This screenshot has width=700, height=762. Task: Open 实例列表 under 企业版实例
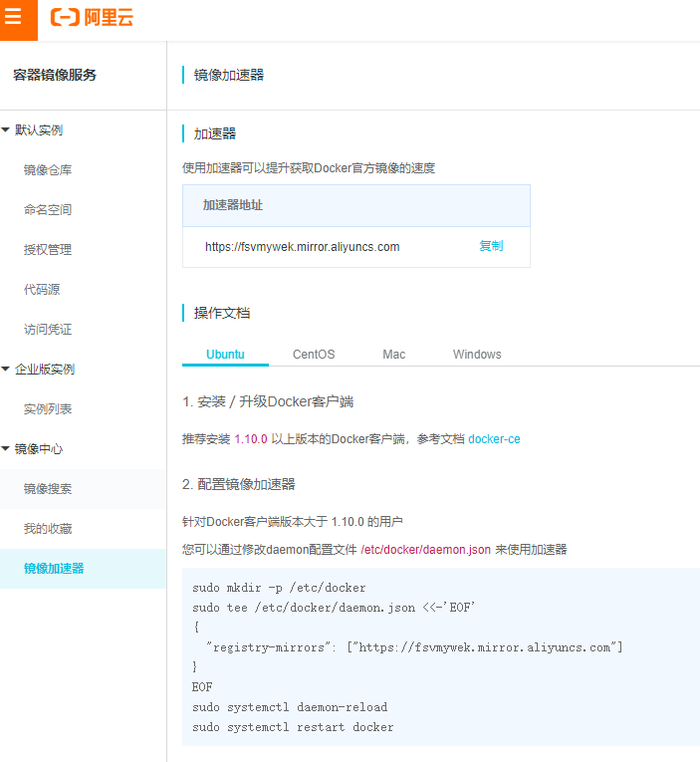coord(48,409)
